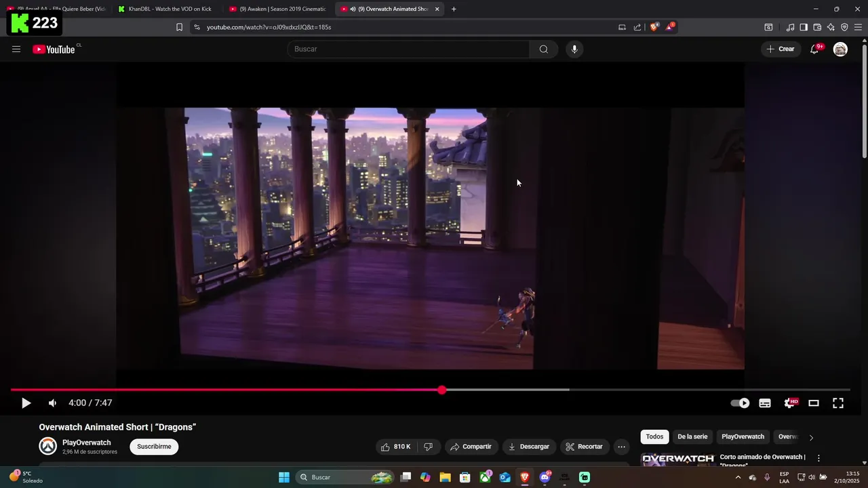Viewport: 868px width, 488px height.
Task: Toggle the autoplay switch in the player
Action: point(740,403)
